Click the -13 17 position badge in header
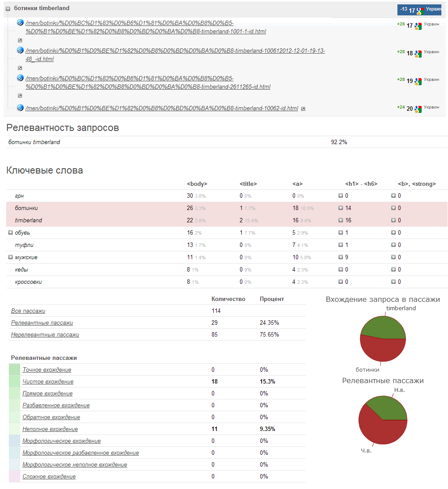The height and width of the screenshot is (489, 448). click(419, 10)
